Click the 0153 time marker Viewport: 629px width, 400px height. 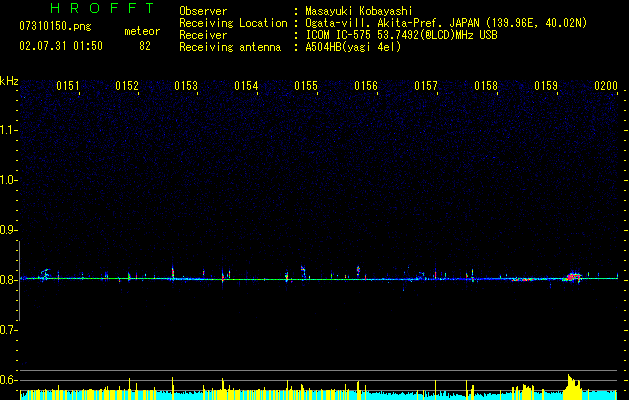pos(186,86)
